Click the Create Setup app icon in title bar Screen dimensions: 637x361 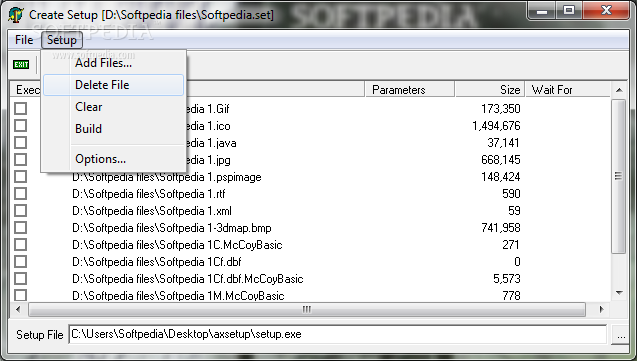16,15
